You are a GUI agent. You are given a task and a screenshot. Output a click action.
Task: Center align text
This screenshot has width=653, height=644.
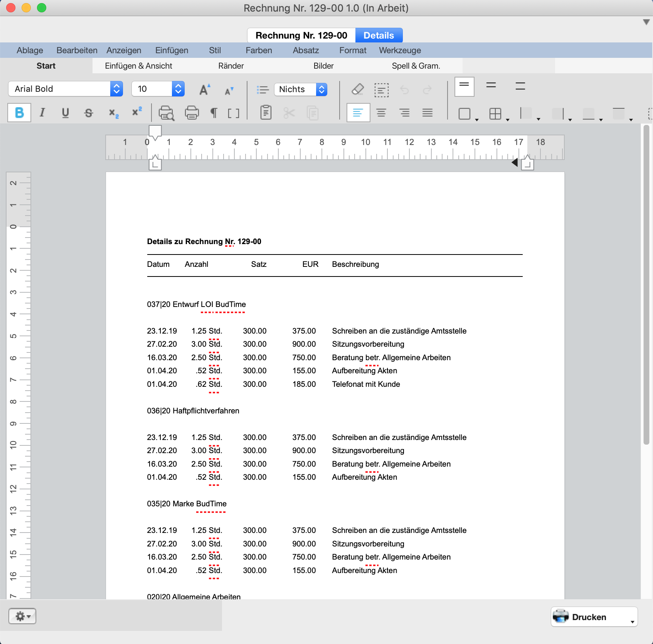coord(381,113)
